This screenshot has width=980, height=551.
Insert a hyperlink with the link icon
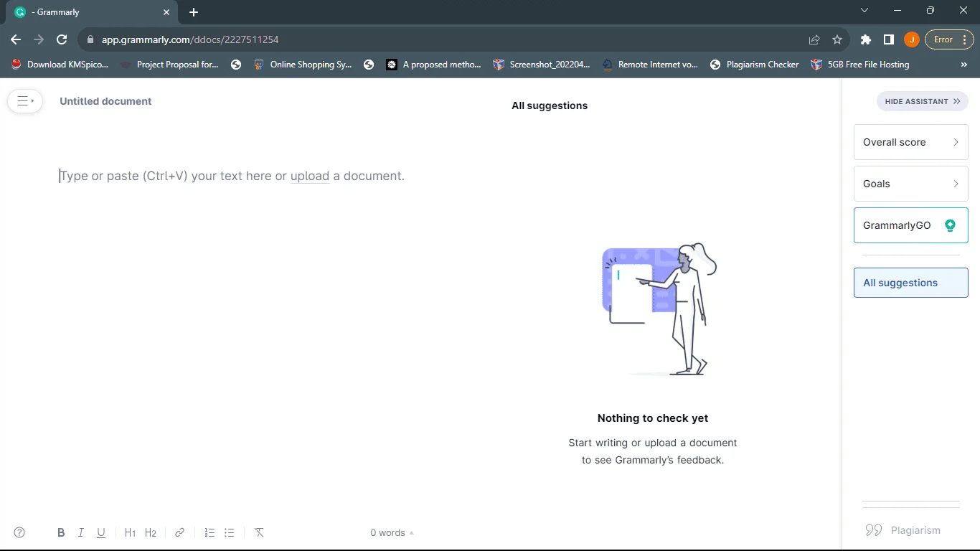coord(180,532)
